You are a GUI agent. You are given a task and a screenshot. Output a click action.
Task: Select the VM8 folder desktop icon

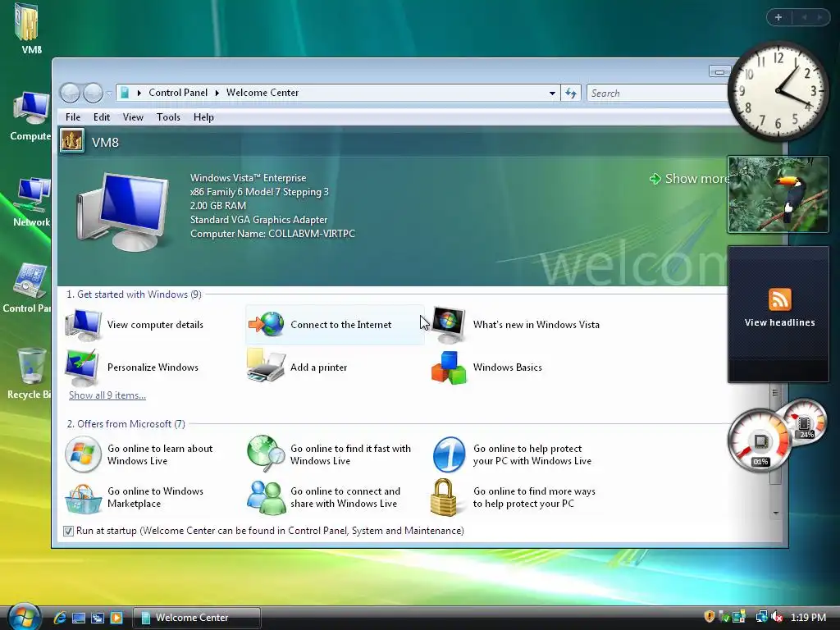point(27,29)
